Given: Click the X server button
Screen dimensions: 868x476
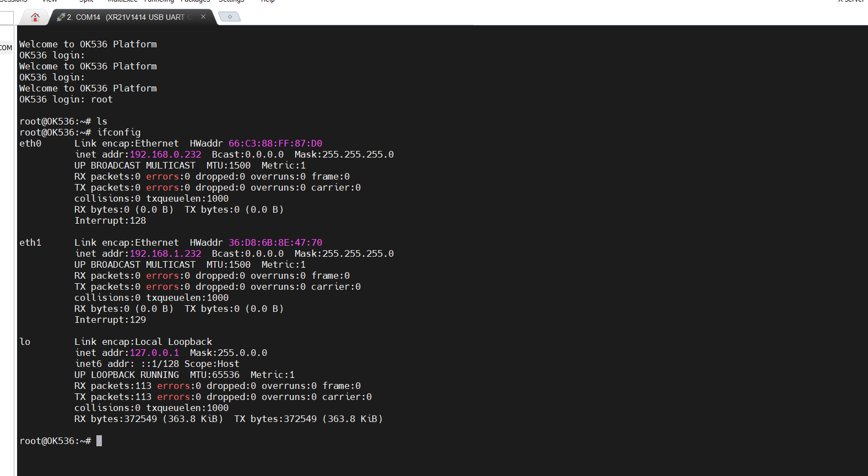Looking at the screenshot, I should pyautogui.click(x=850, y=1).
